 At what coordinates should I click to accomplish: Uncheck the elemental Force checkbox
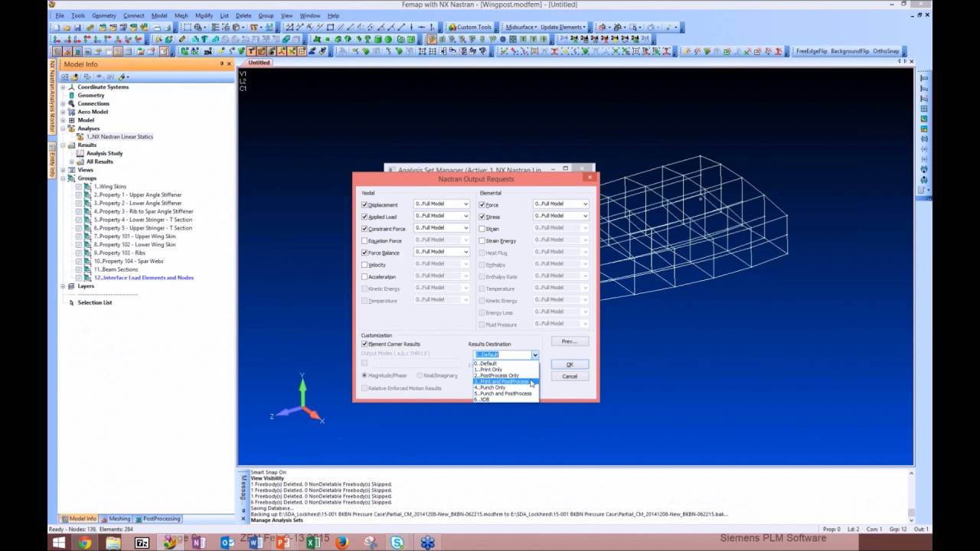coord(482,205)
